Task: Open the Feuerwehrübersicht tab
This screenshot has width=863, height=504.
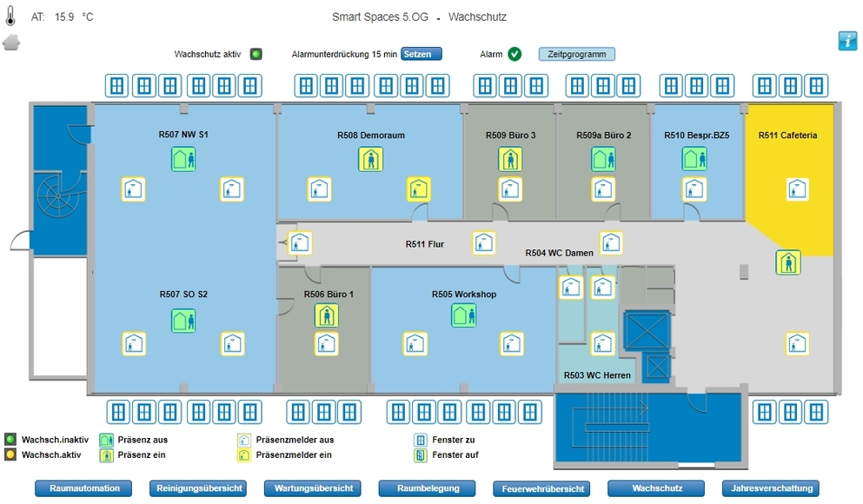Action: click(x=541, y=488)
